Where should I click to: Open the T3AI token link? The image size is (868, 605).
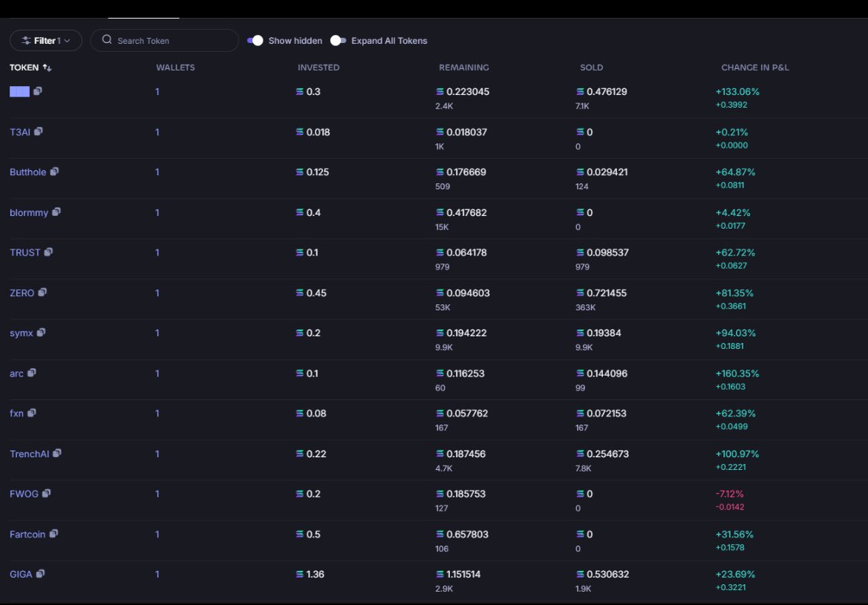coord(20,132)
